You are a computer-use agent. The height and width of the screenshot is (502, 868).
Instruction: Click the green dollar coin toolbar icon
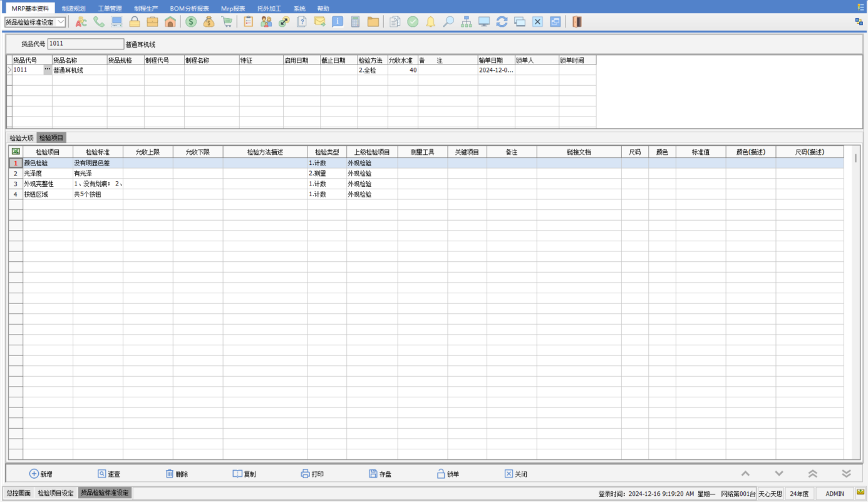pyautogui.click(x=191, y=22)
